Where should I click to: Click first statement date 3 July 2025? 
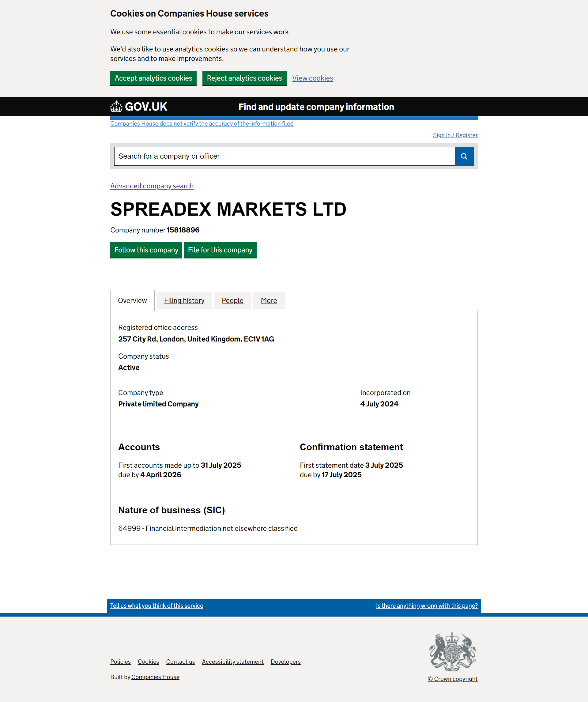coord(384,465)
